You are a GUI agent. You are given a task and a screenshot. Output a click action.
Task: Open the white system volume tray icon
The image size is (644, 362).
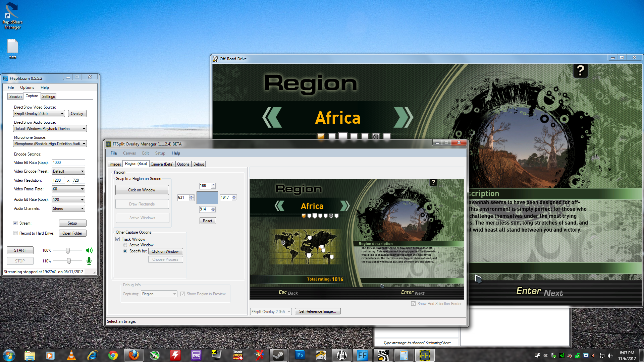(x=610, y=356)
